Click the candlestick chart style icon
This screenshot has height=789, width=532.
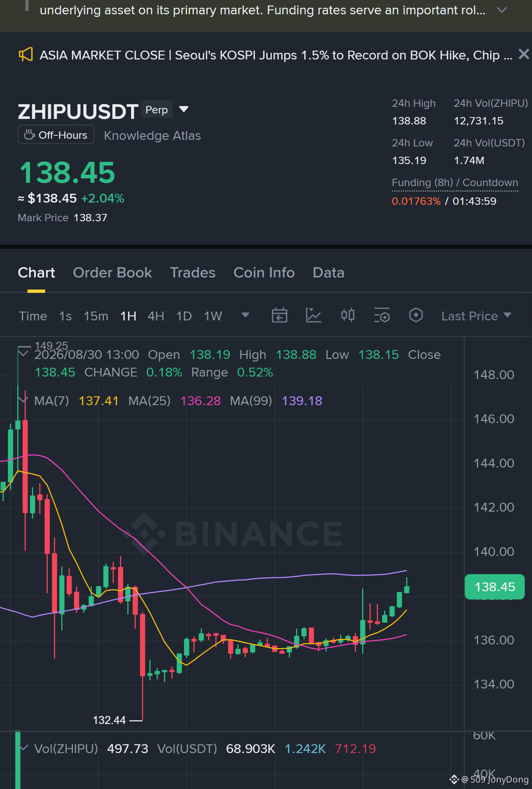point(347,315)
